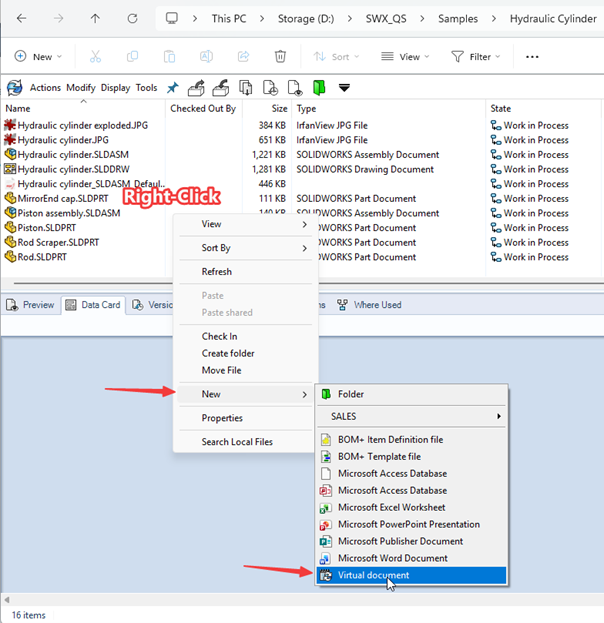Click the Share icon
The image size is (604, 623).
coord(243,56)
